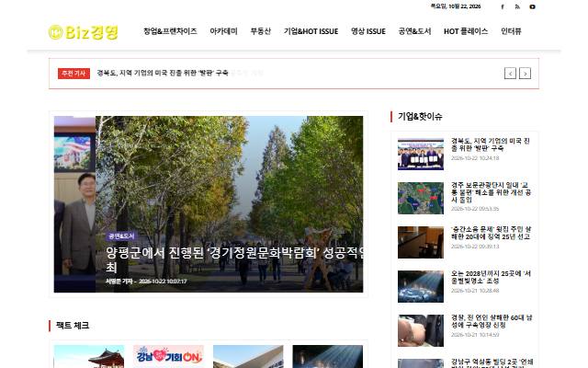Image resolution: width=588 pixels, height=368 pixels.
Task: Open the RSS feed icon
Action: coord(517,6)
